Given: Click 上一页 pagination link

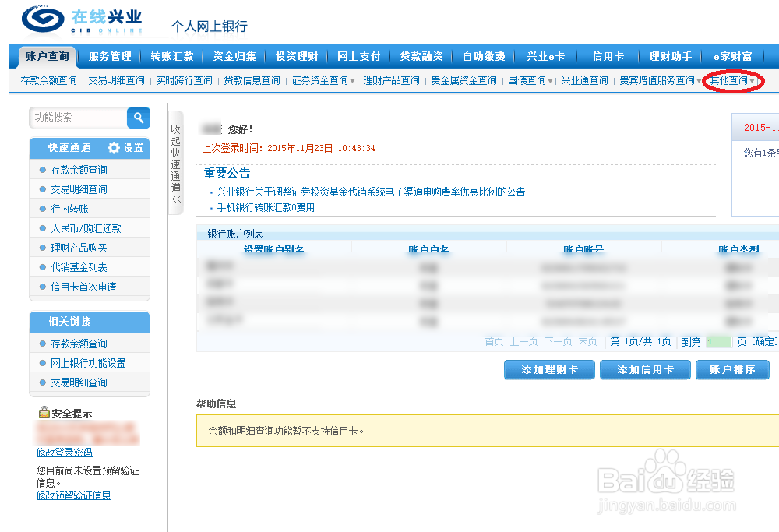Looking at the screenshot, I should (523, 342).
